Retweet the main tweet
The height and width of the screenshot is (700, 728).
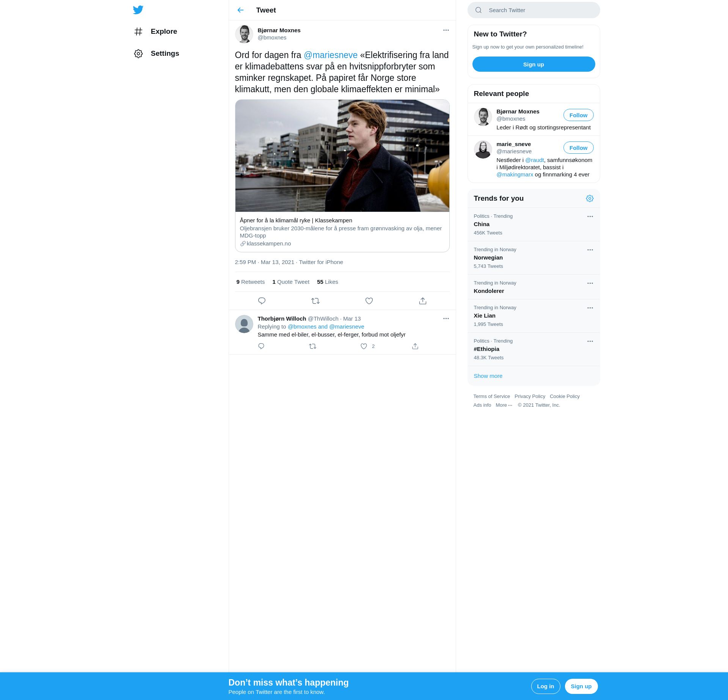pyautogui.click(x=315, y=301)
